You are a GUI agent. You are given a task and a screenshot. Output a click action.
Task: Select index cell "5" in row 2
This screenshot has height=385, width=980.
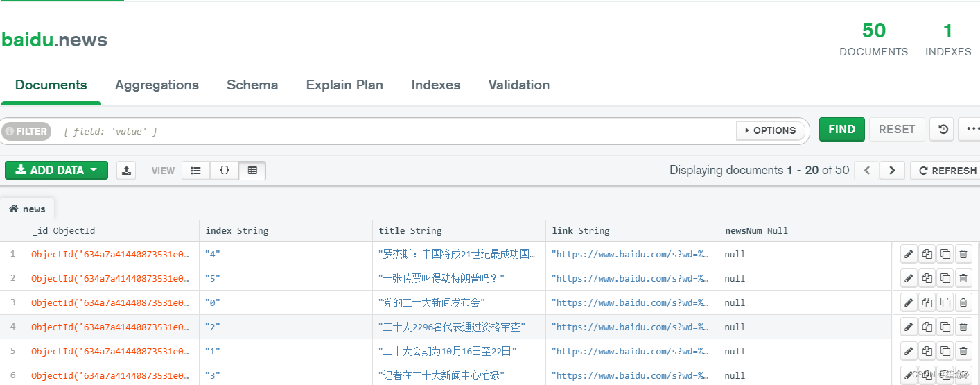pyautogui.click(x=286, y=278)
